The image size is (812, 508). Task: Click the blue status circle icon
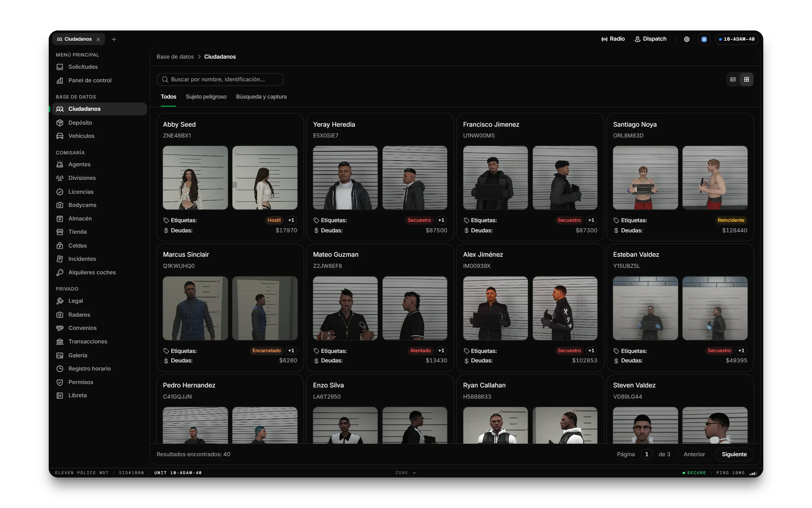(704, 39)
